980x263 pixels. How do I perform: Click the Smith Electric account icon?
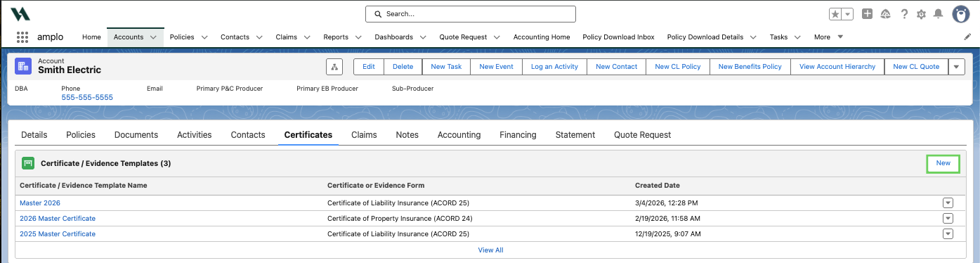(23, 66)
